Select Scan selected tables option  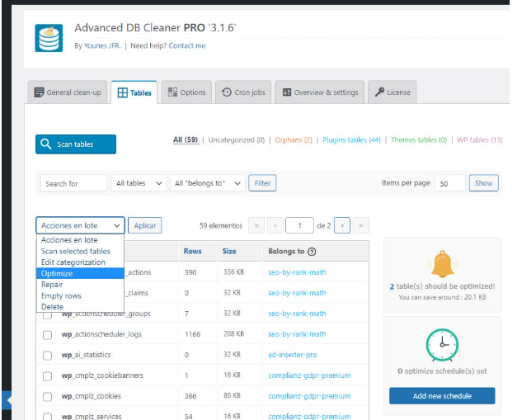pos(80,251)
